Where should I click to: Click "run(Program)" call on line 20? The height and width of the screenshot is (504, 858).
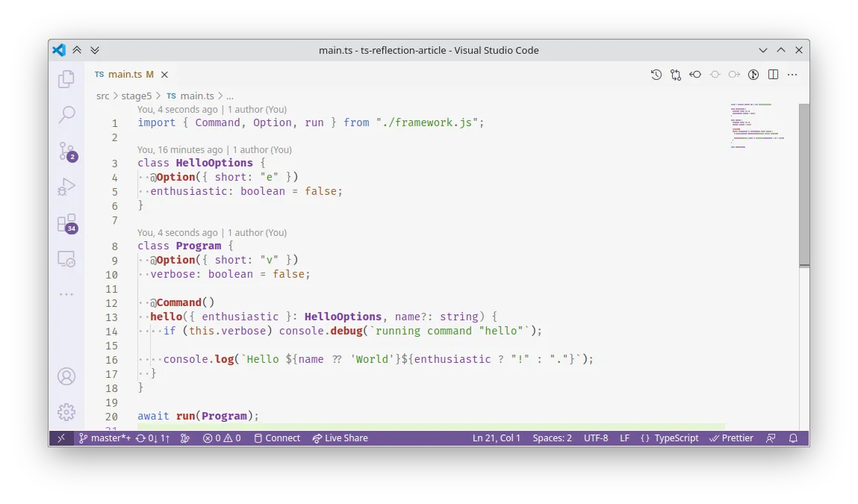tap(214, 416)
